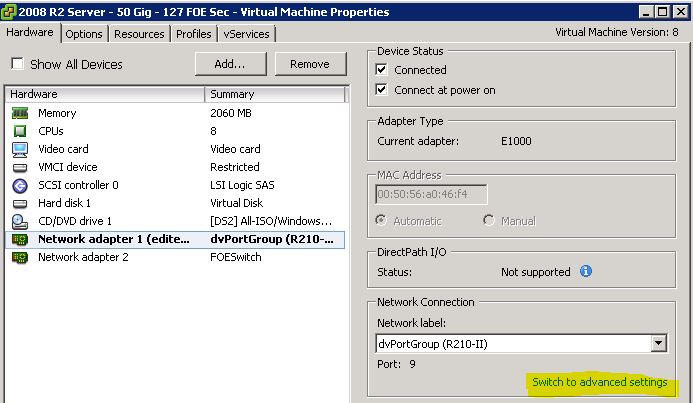Image resolution: width=693 pixels, height=403 pixels.
Task: Click the E1000 adapter value
Action: point(516,141)
